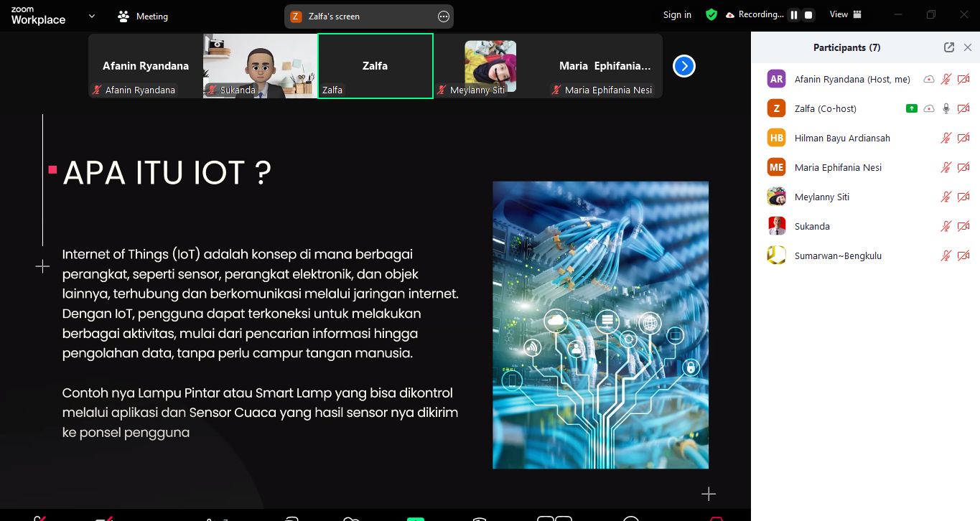
Task: Toggle Hilman Bayu Ardiansah's muted microphone
Action: 946,138
